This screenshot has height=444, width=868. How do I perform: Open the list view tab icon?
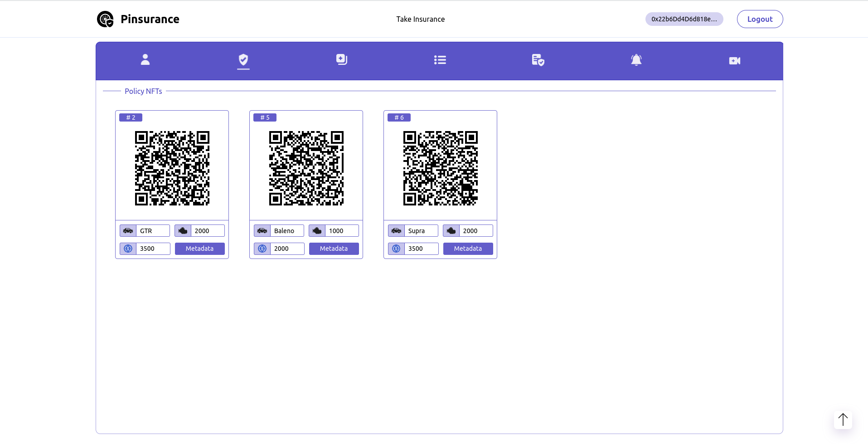pyautogui.click(x=440, y=60)
